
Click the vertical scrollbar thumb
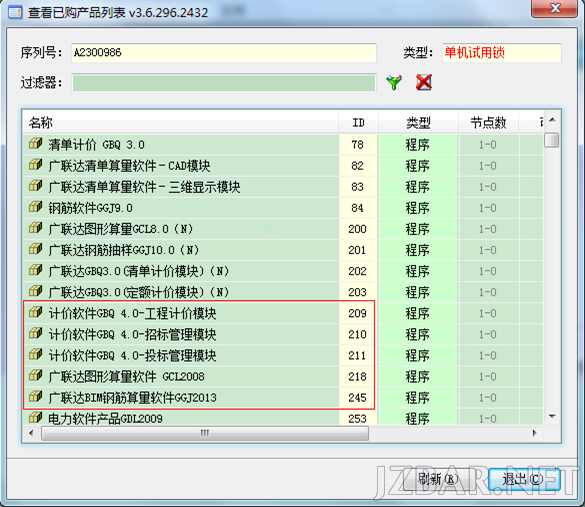552,140
